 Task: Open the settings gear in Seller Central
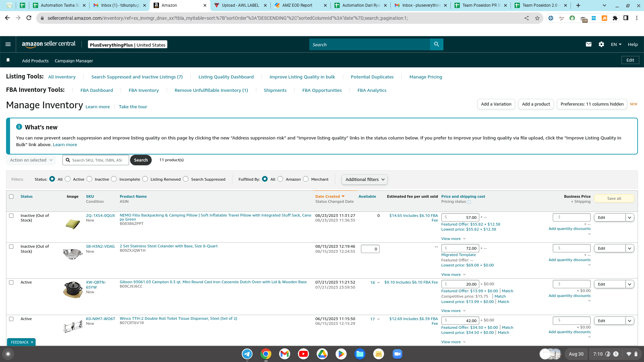[601, 44]
